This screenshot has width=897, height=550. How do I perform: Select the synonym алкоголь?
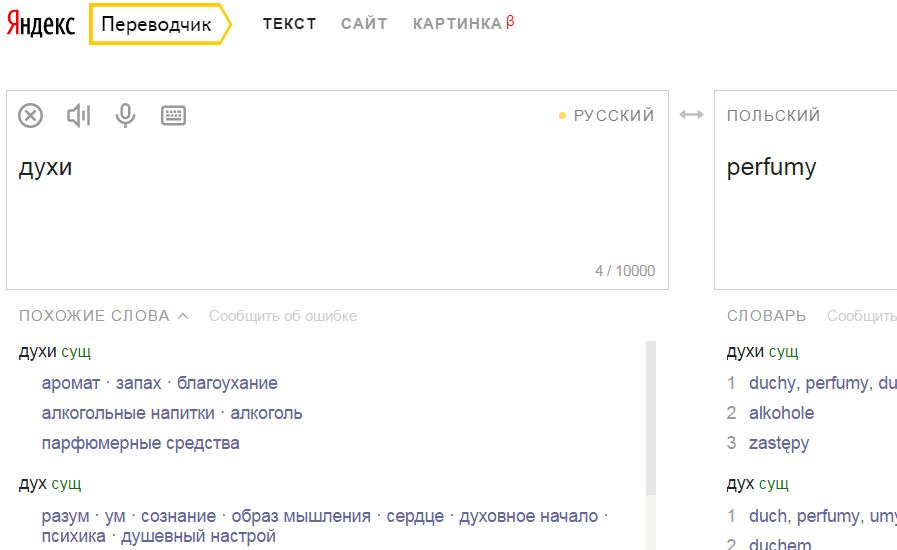266,413
